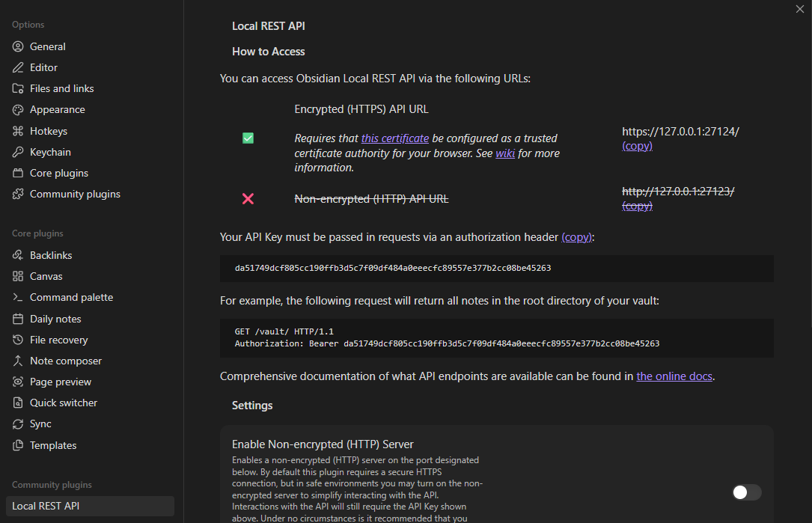Click the GET /vault/ HTTP/1.1 line

[x=284, y=331]
